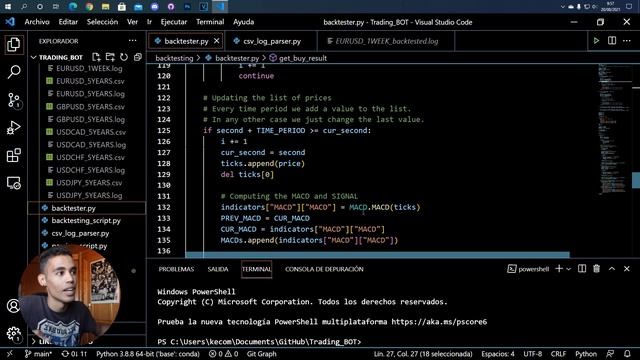Viewport: 640px width, 360px height.
Task: Change indentation via Espacios: 4
Action: pos(498,354)
